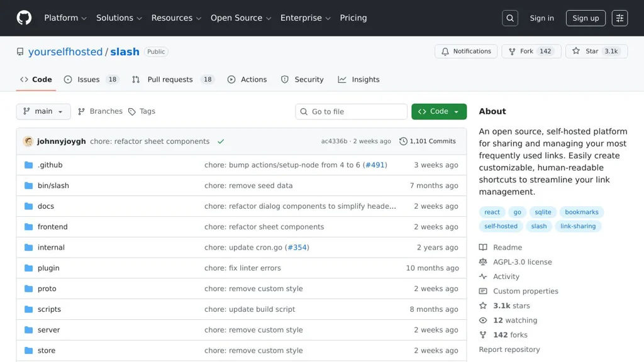This screenshot has height=362, width=644.
Task: Expand the Platform menu
Action: (x=65, y=18)
